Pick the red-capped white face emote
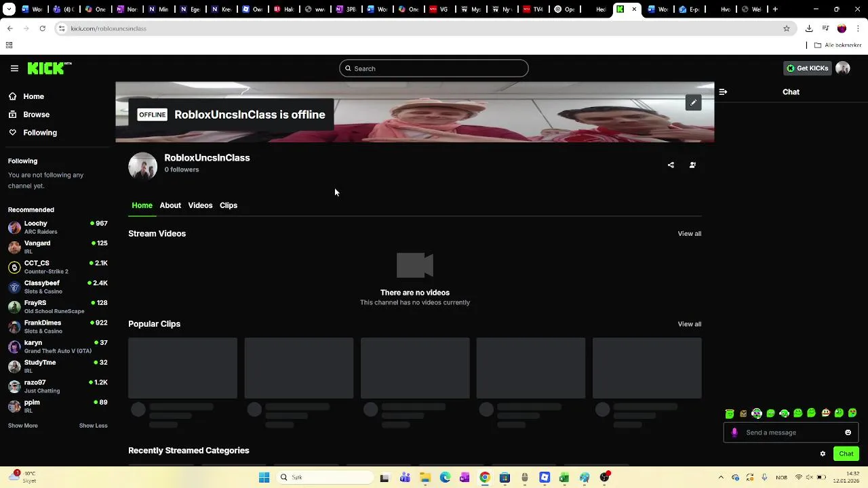 pyautogui.click(x=825, y=413)
